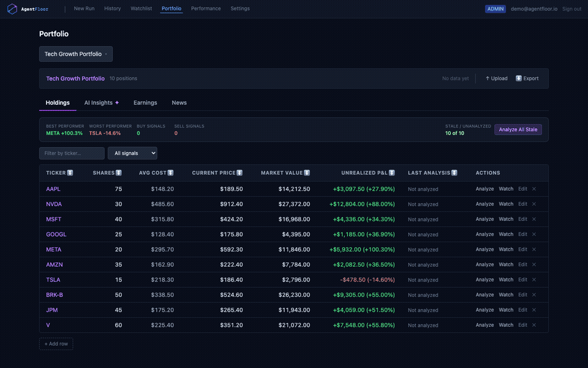Switch to the Holdings tab
Viewport: 588px width, 368px height.
(x=58, y=102)
